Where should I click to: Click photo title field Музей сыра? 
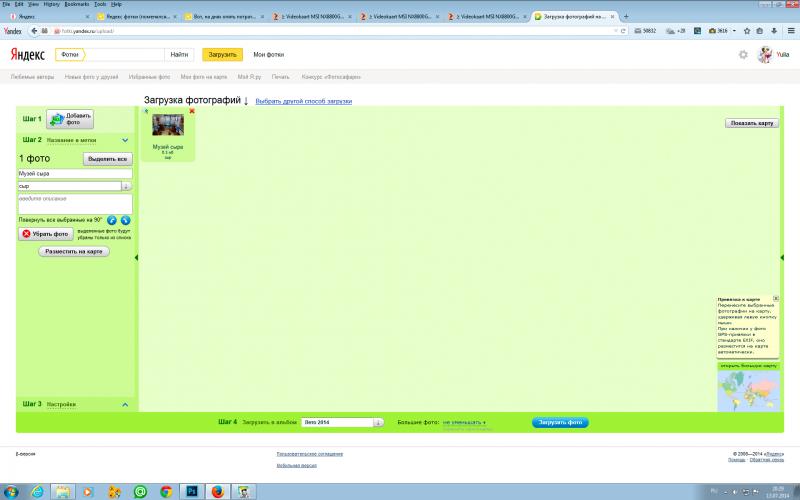click(x=75, y=173)
